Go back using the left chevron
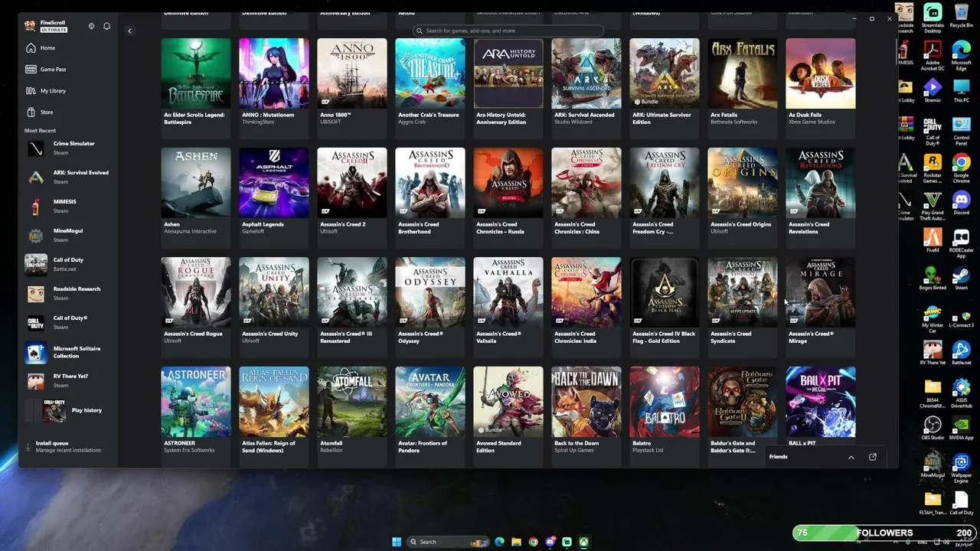Screen dimensions: 980x551 (129, 31)
